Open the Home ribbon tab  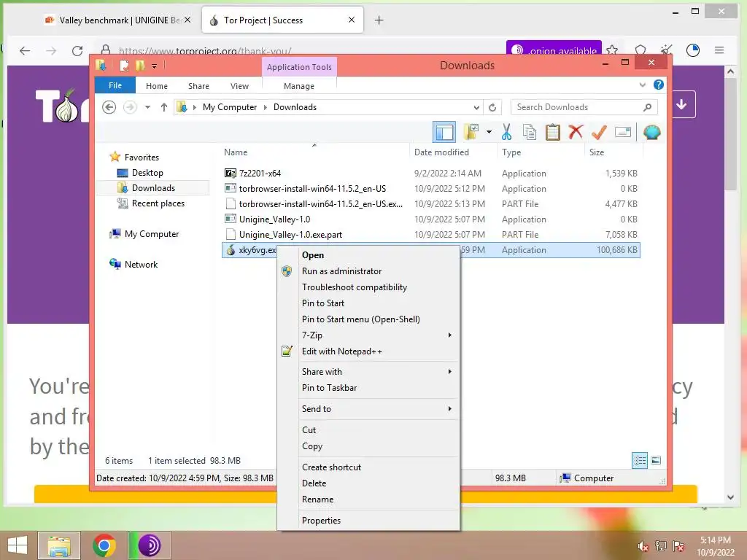pos(157,86)
